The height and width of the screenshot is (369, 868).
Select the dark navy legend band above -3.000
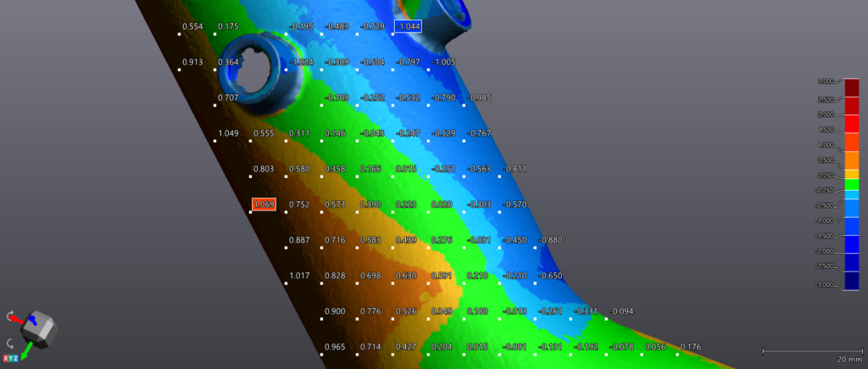pyautogui.click(x=851, y=281)
